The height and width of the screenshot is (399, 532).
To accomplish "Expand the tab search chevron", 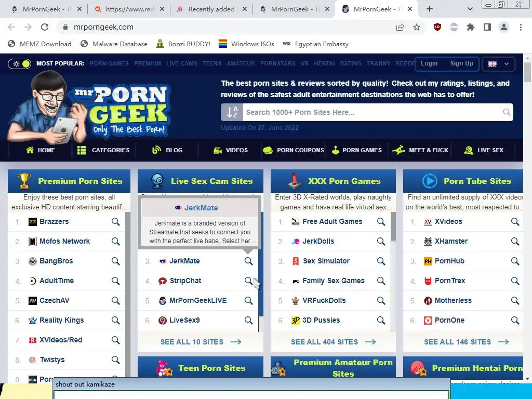I will [470, 9].
